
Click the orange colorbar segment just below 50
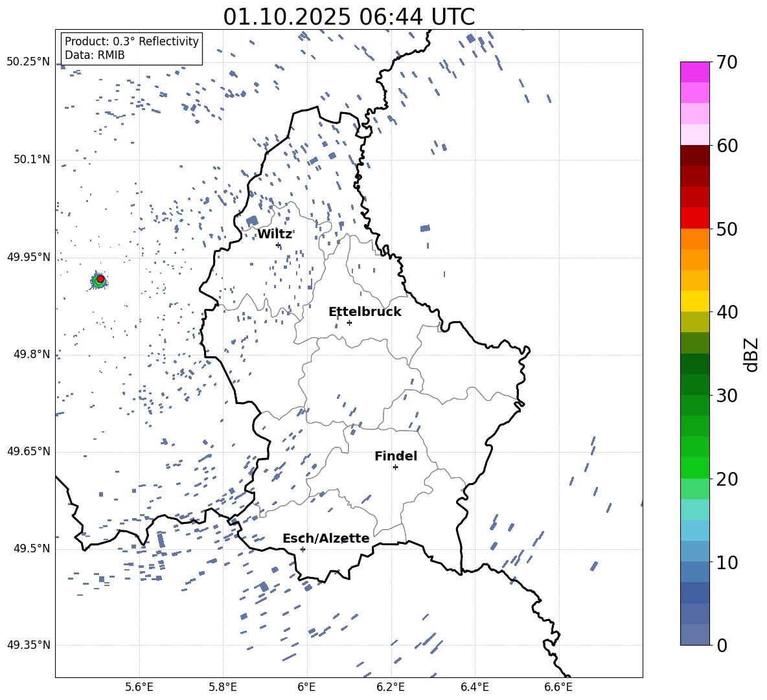tap(695, 238)
